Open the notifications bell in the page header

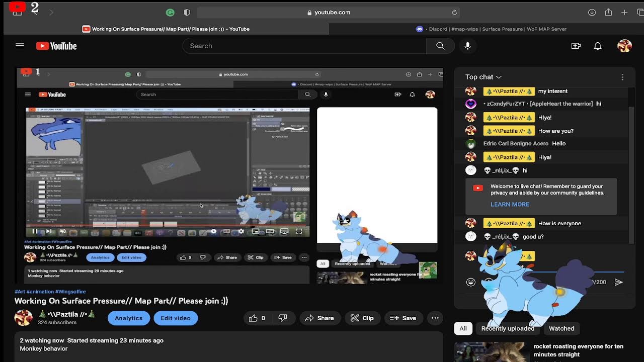[598, 46]
